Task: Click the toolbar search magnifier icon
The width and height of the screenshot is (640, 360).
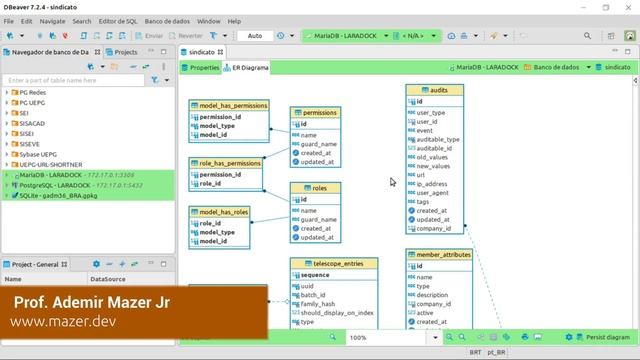Action: 587,36
